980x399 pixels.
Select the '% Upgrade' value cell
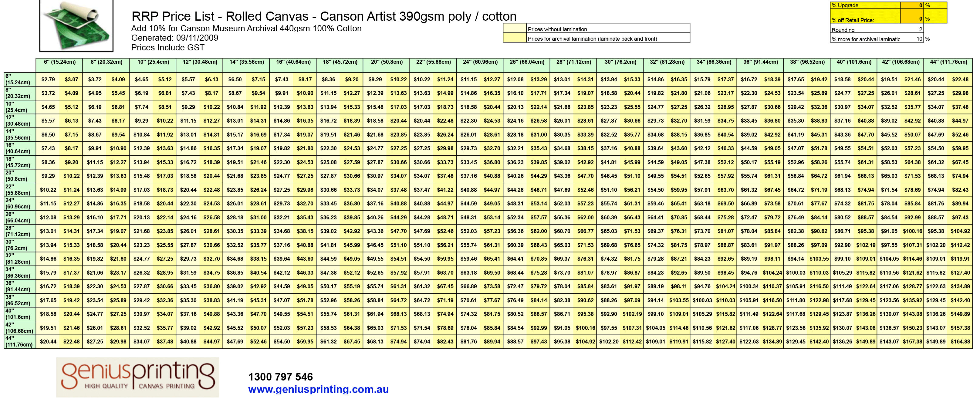(911, 5)
